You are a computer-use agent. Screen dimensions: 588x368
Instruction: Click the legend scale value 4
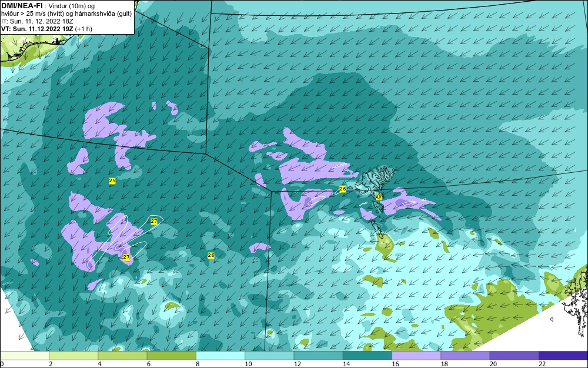[x=100, y=364]
